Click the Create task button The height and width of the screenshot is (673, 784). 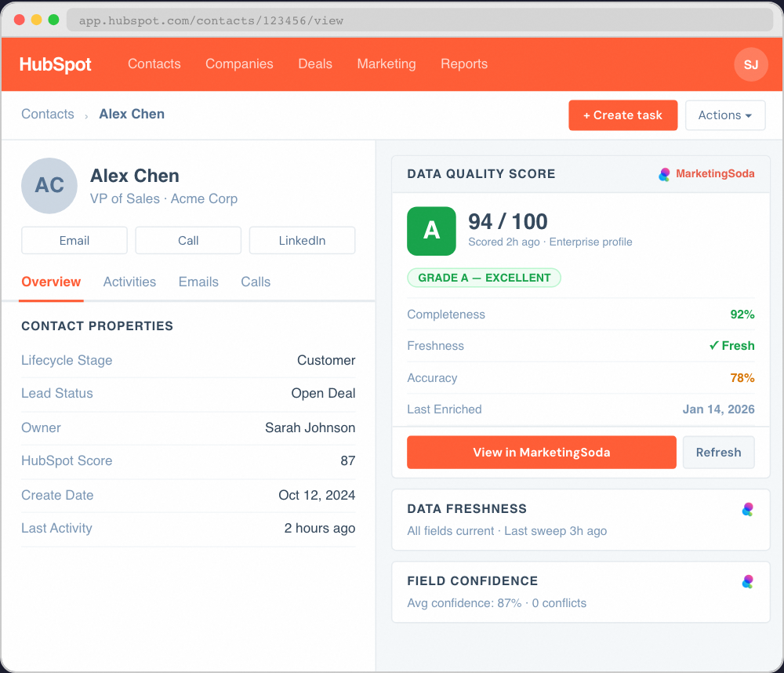(622, 115)
